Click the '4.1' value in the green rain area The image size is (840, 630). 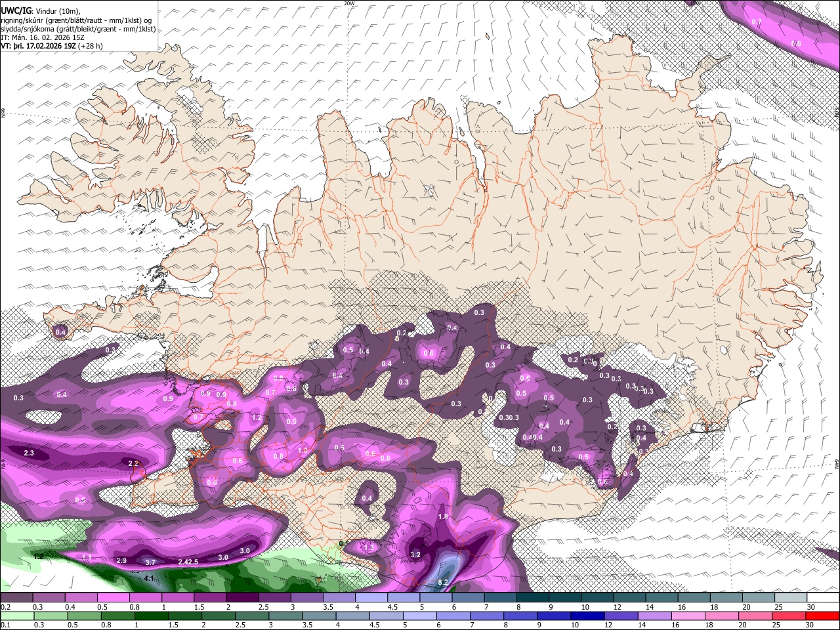tap(149, 578)
